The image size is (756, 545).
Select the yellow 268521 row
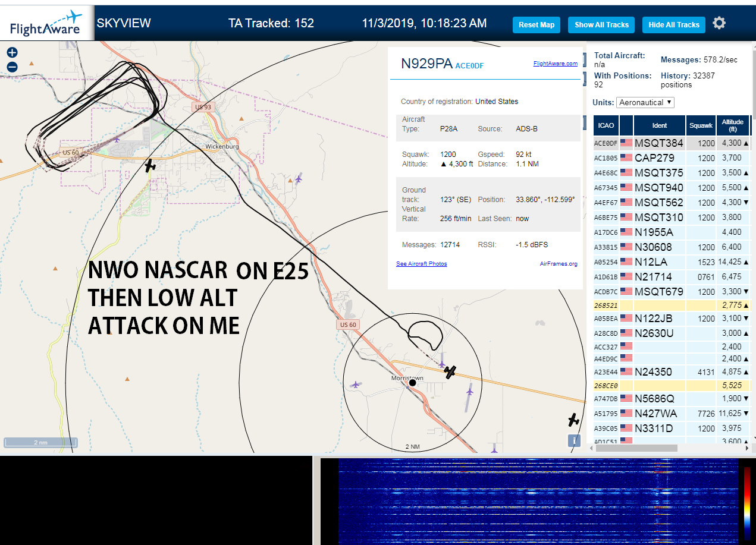click(x=672, y=305)
